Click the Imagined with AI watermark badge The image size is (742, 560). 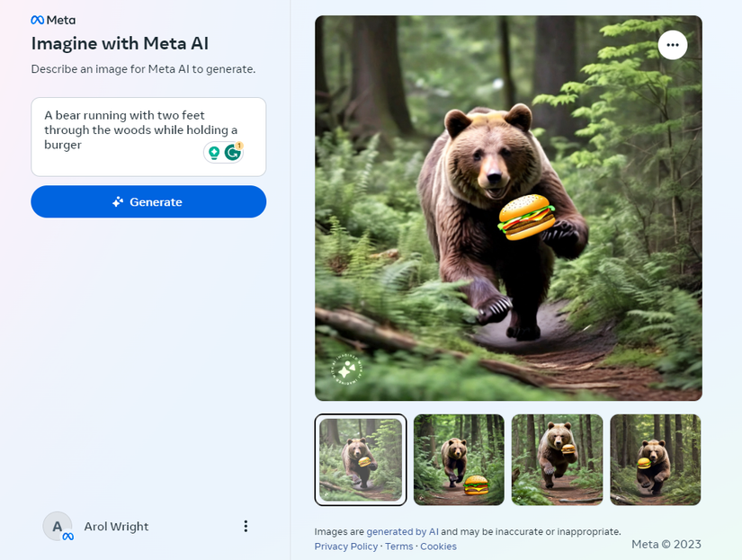point(346,369)
